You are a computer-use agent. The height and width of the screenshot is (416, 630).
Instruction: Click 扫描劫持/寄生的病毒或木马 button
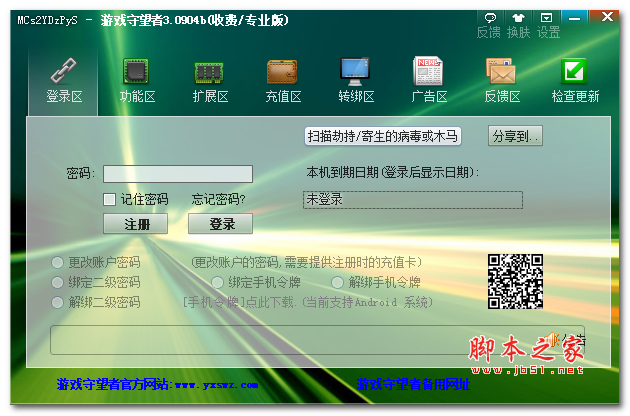[x=382, y=136]
